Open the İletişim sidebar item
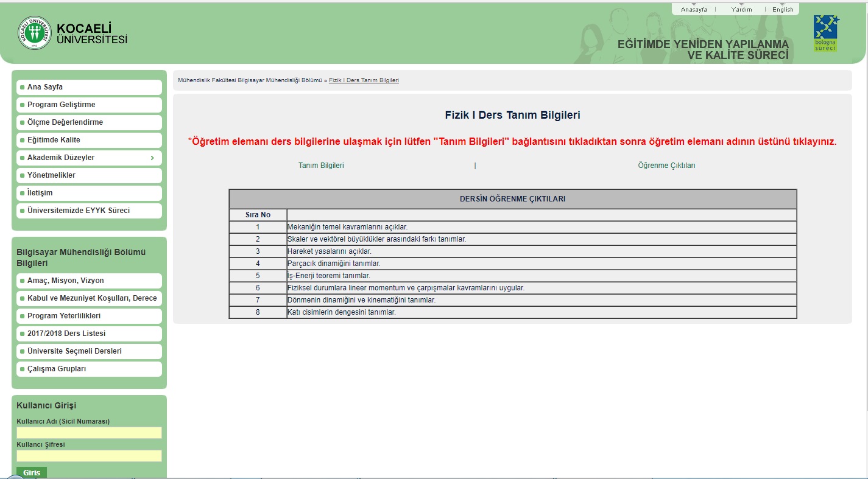868x479 pixels. click(40, 193)
